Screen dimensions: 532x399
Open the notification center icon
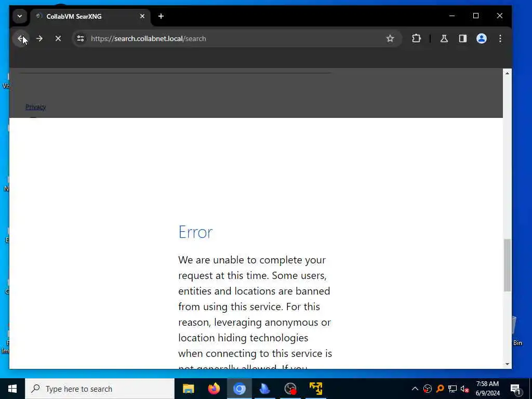pos(516,389)
